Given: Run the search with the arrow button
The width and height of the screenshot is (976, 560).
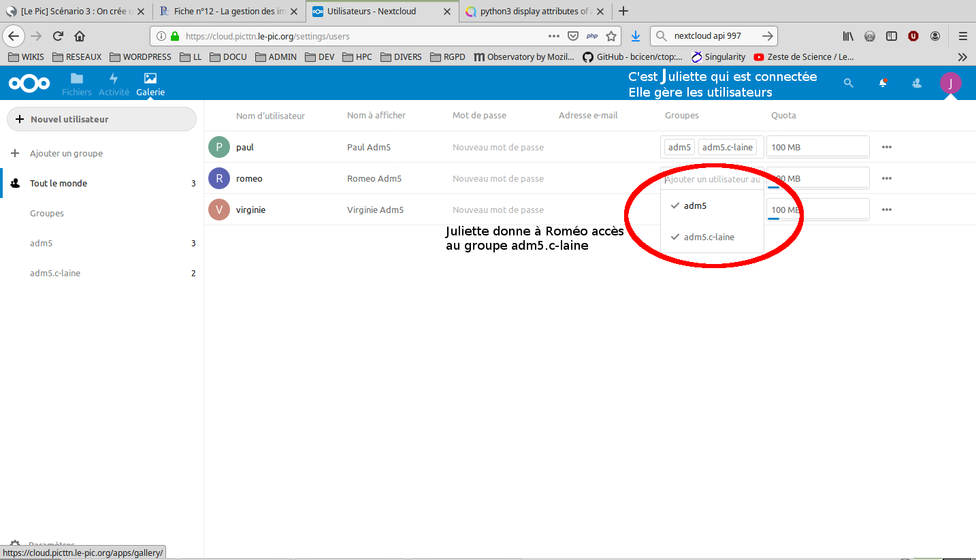Looking at the screenshot, I should (x=767, y=36).
